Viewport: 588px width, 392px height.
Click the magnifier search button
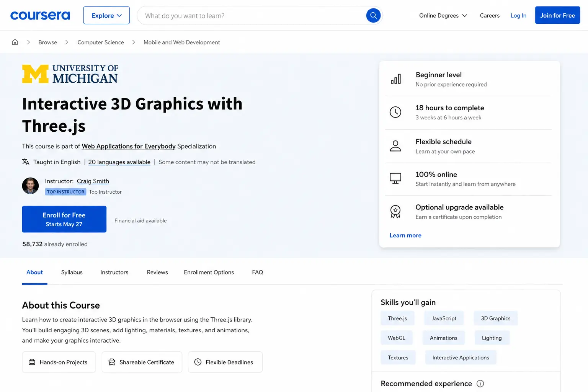click(373, 15)
